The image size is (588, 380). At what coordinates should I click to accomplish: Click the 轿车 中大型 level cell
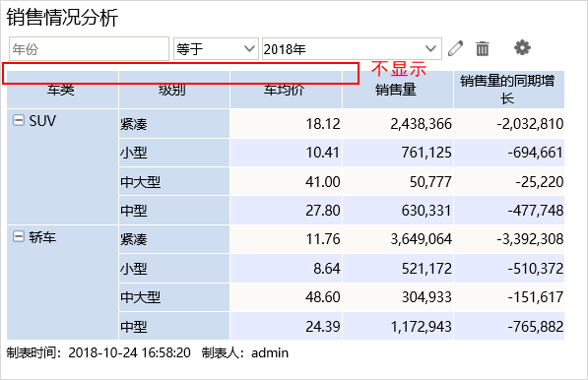click(174, 297)
